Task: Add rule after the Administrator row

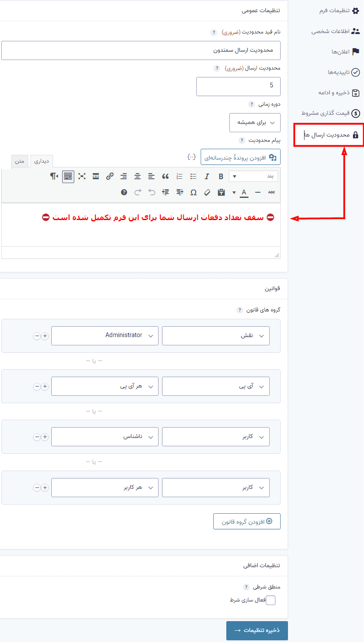Action: pos(45,336)
